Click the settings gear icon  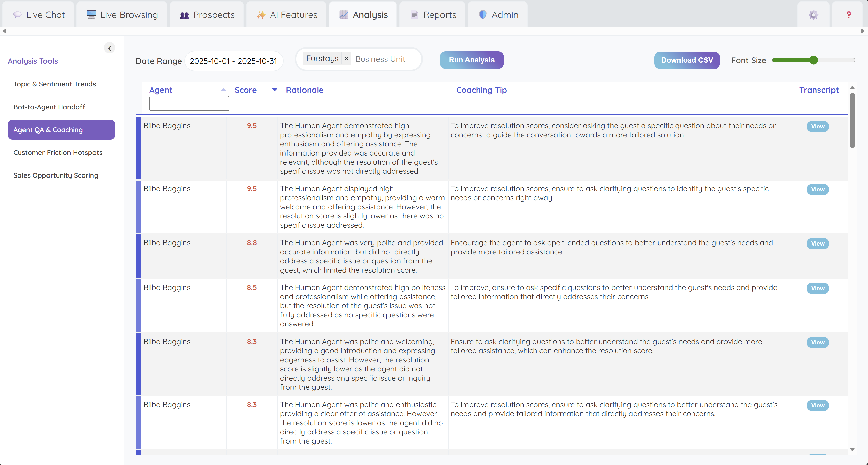[813, 15]
